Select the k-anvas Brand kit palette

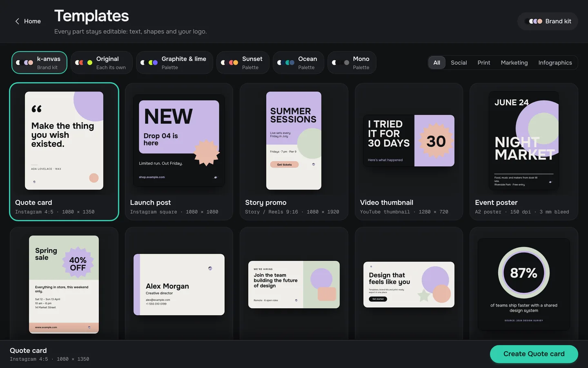39,63
